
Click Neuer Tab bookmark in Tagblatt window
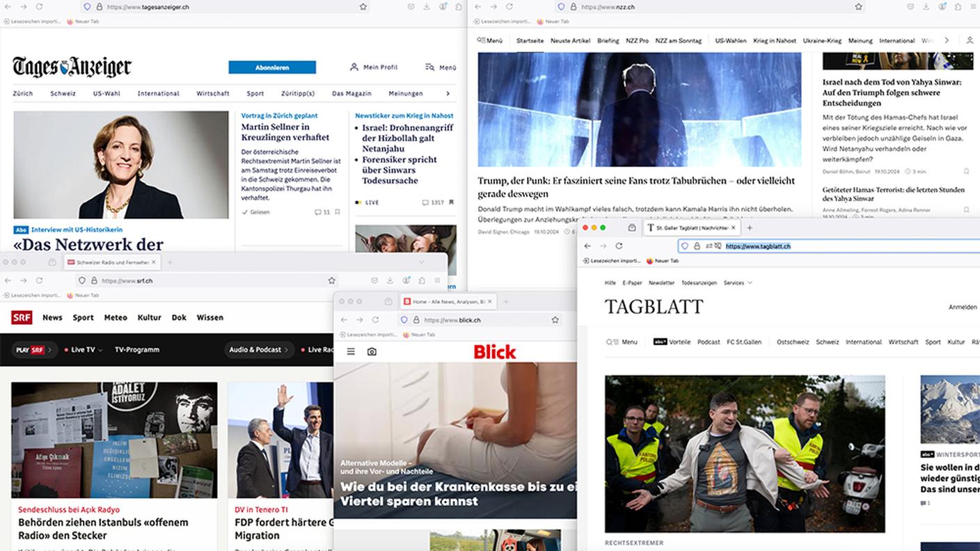click(x=662, y=261)
